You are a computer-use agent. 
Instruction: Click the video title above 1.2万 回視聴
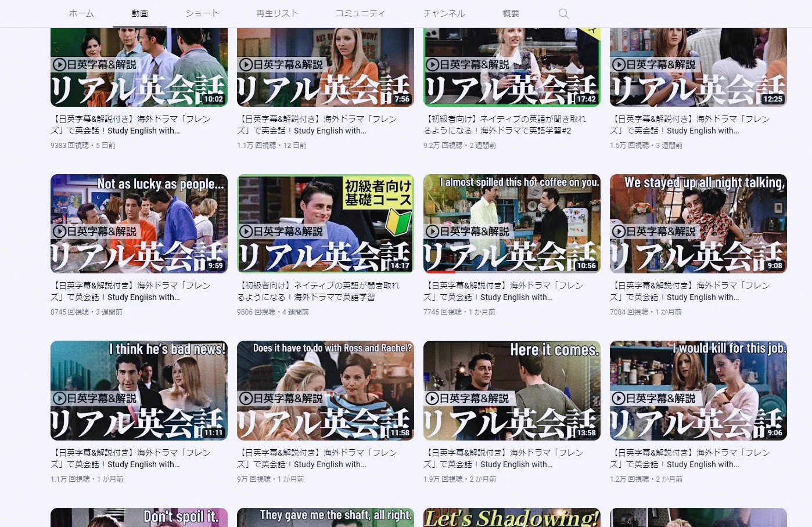690,459
